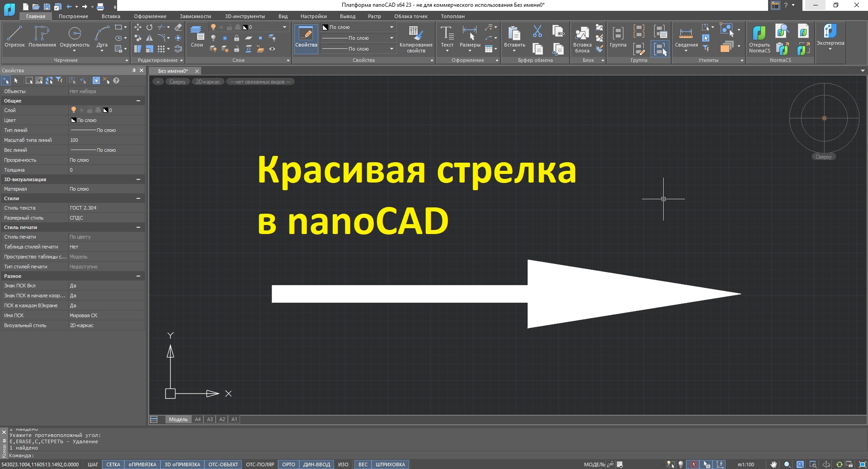Open the Вид menu tab
This screenshot has width=868, height=469.
283,16
